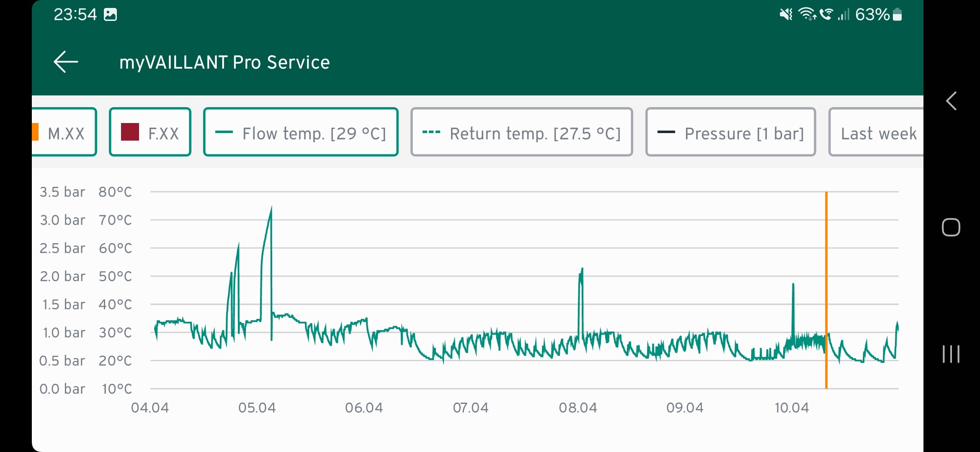Toggle the Flow temp. series chip
This screenshot has height=452, width=980.
[x=300, y=132]
